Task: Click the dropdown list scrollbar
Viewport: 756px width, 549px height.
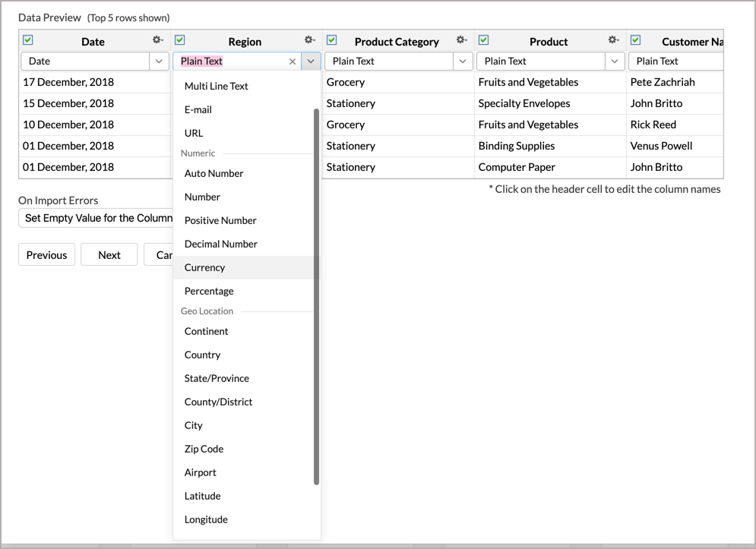Action: pyautogui.click(x=316, y=296)
